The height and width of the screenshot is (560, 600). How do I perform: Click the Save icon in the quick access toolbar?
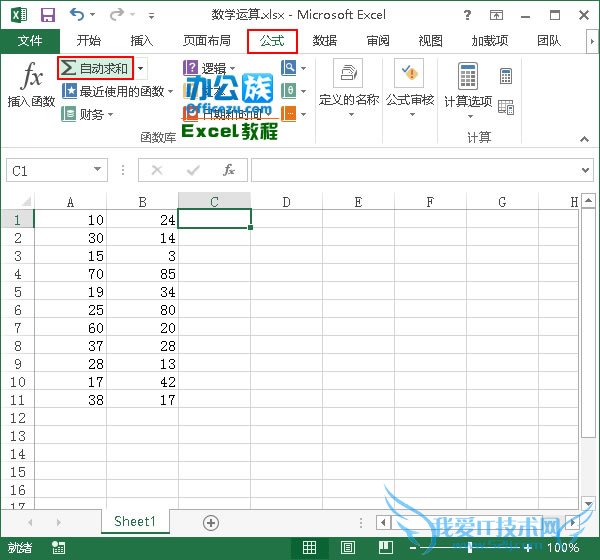click(x=47, y=15)
